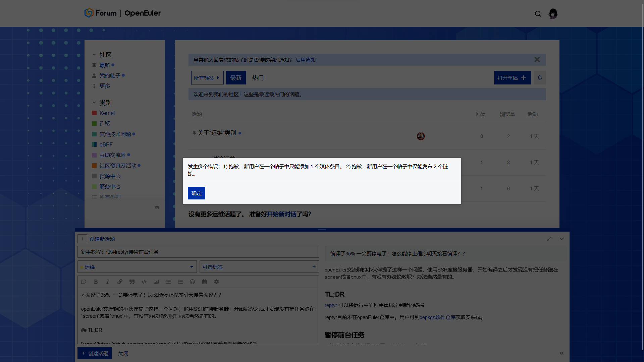Open the search on the forum header
The width and height of the screenshot is (644, 362).
pyautogui.click(x=538, y=13)
